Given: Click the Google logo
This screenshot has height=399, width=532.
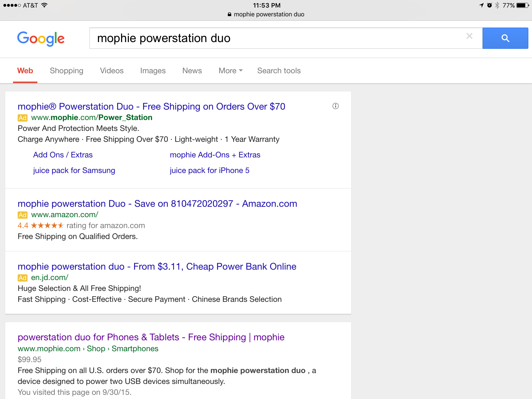Looking at the screenshot, I should [41, 38].
